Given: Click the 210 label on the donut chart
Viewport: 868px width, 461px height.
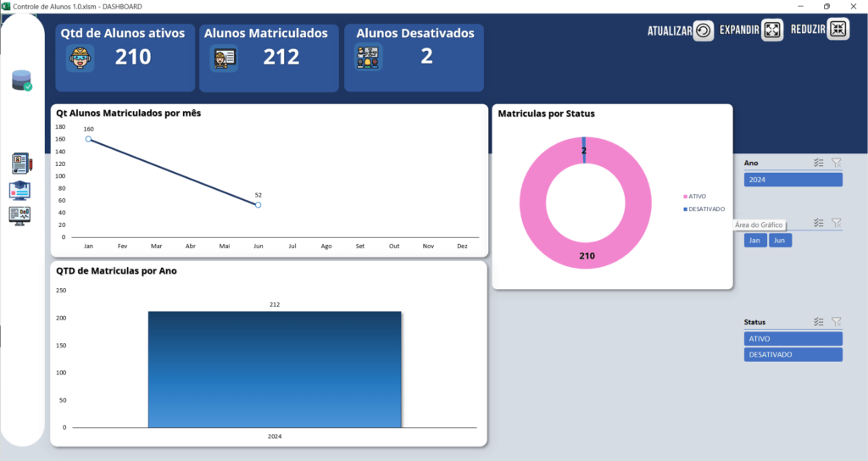Looking at the screenshot, I should point(587,256).
